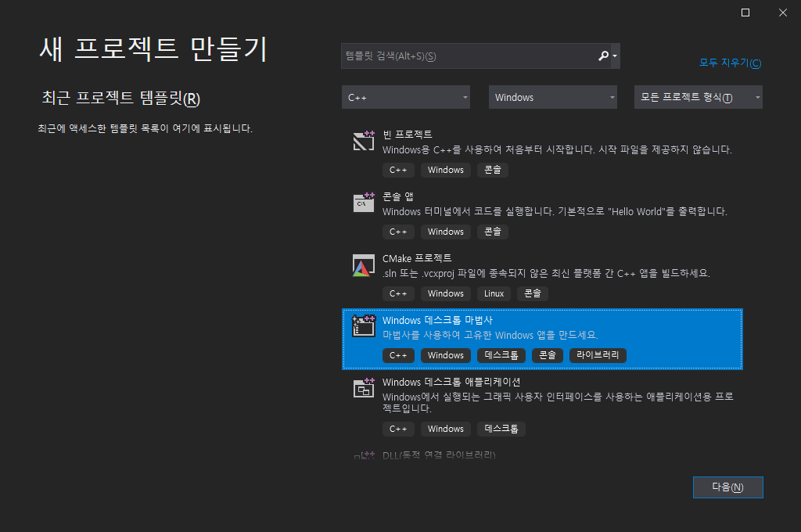Select the CMake 프로젝트 template title
Screen dimensions: 801x532
pos(417,259)
